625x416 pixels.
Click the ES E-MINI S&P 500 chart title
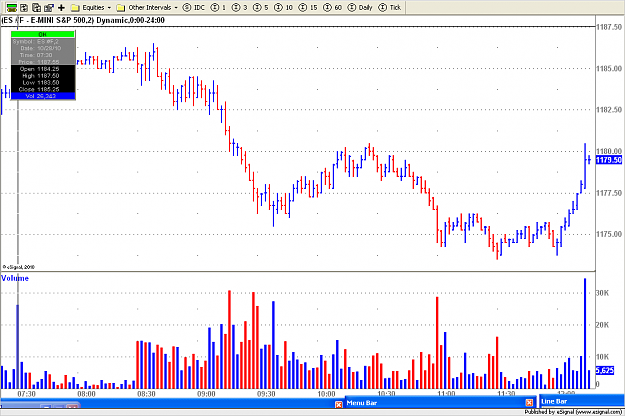pos(83,20)
